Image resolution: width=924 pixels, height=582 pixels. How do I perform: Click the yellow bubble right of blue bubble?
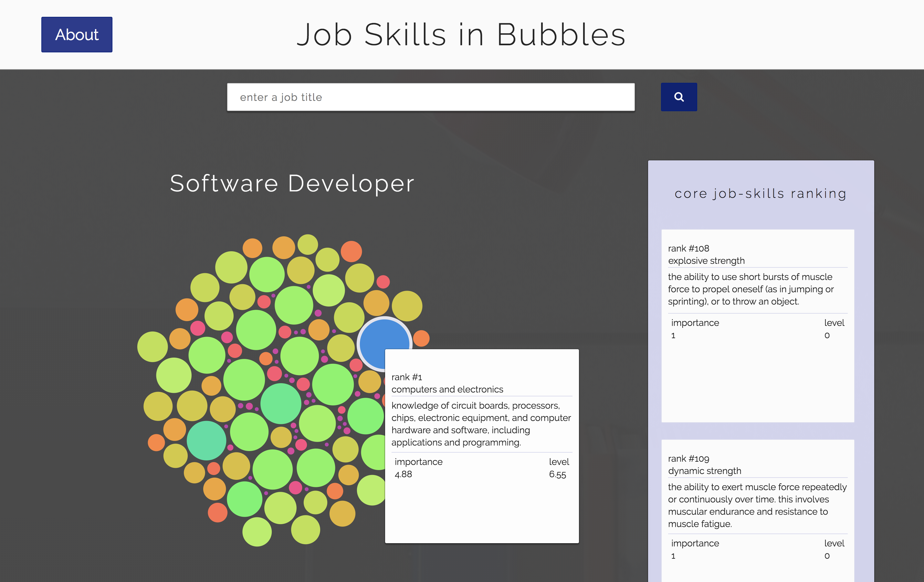pyautogui.click(x=407, y=306)
